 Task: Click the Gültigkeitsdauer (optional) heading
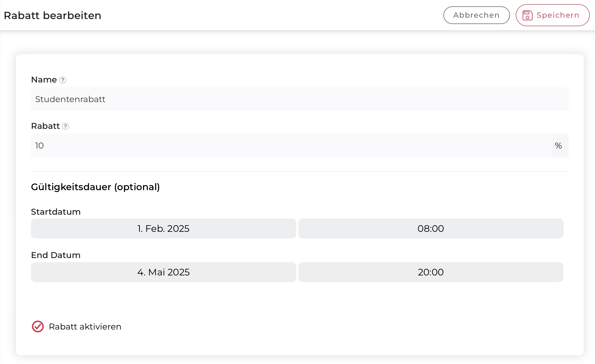tap(95, 187)
